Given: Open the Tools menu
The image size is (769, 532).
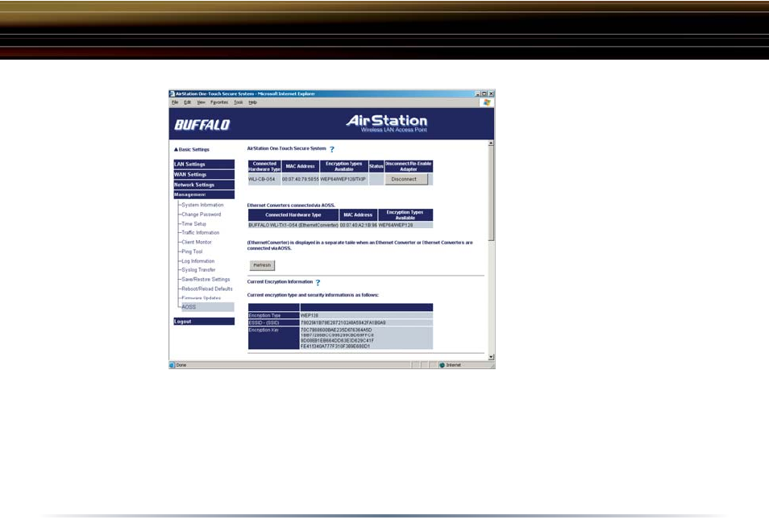Looking at the screenshot, I should tap(239, 102).
